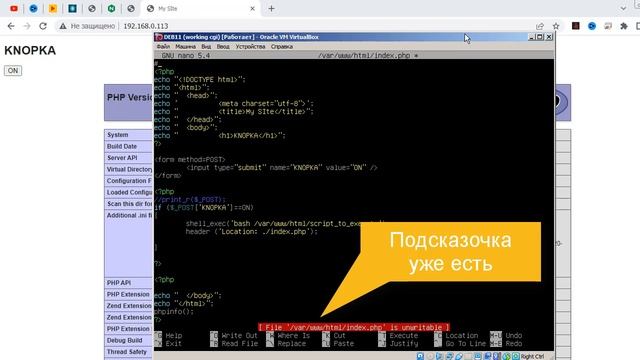
Task: Click the optical drive status icon
Action: point(430,356)
